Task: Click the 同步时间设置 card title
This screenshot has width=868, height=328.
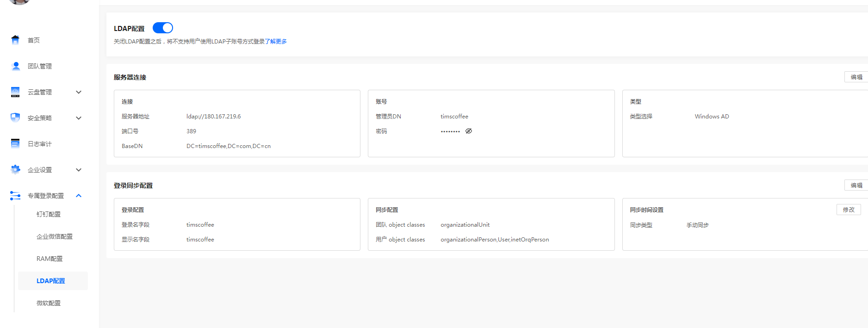Action: pyautogui.click(x=646, y=210)
